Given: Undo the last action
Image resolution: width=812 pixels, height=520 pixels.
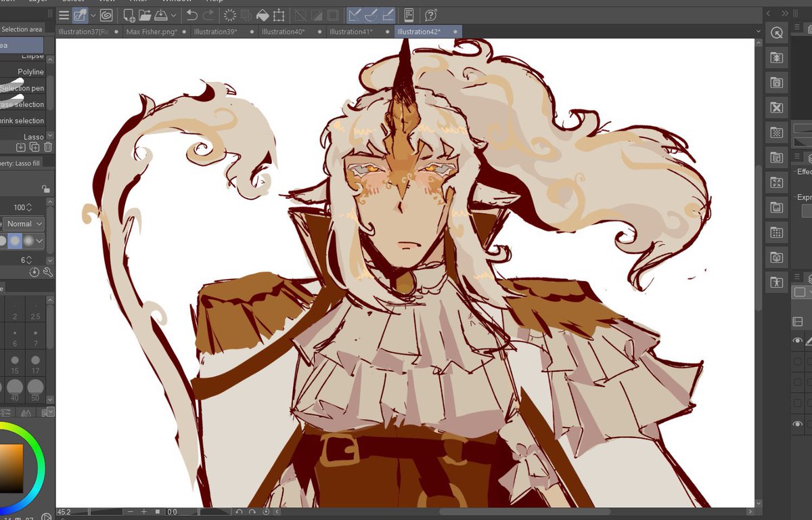Looking at the screenshot, I should pos(191,15).
